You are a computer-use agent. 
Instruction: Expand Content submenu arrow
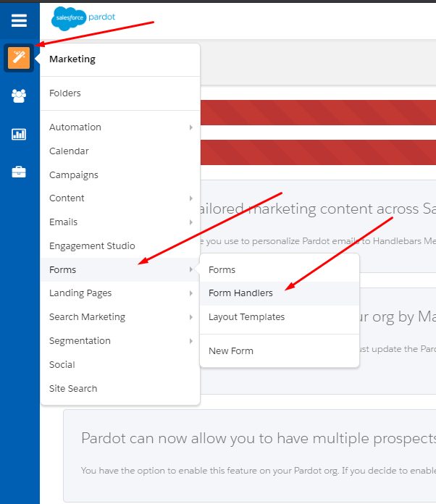click(x=191, y=198)
